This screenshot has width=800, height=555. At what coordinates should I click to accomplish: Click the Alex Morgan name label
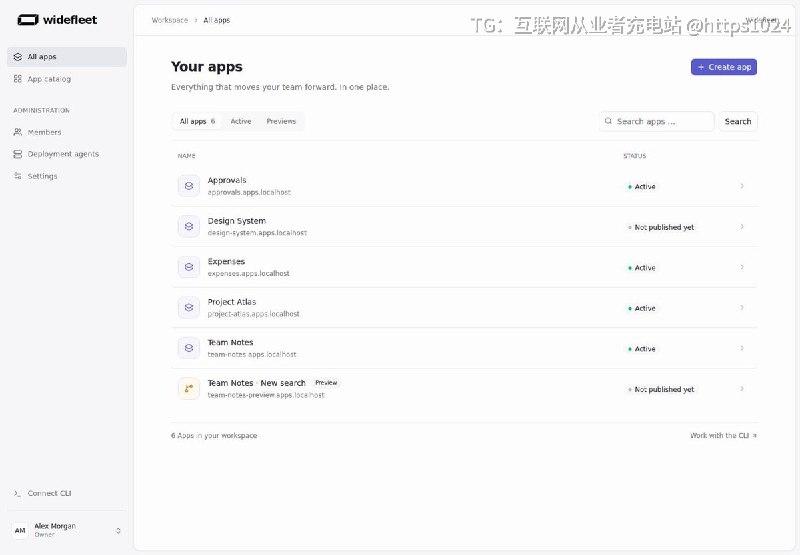click(55, 525)
